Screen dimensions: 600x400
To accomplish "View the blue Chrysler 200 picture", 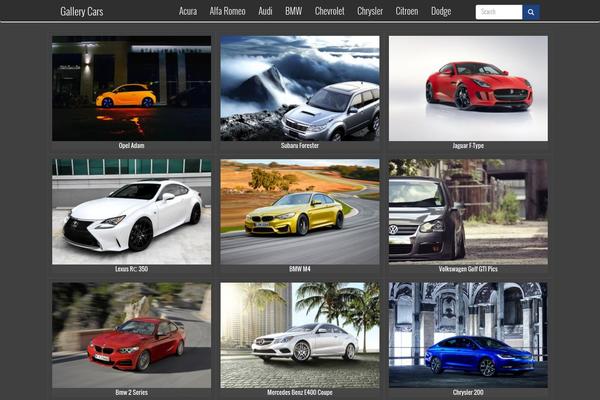I will [468, 335].
